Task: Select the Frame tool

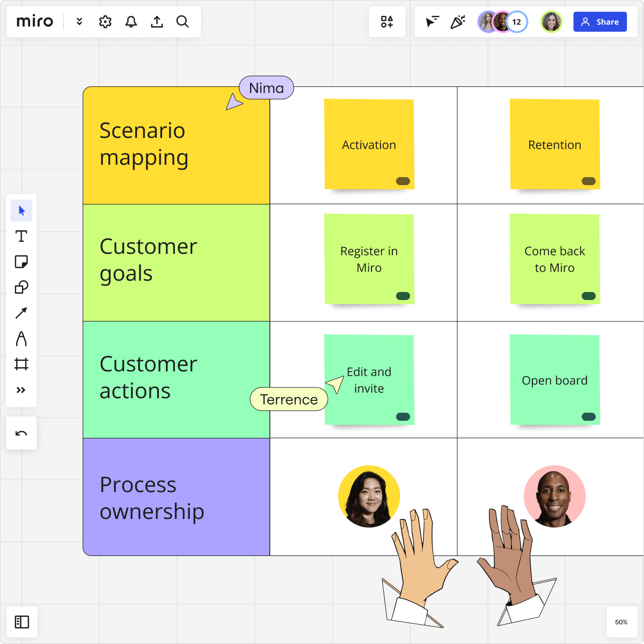Action: coord(21,364)
